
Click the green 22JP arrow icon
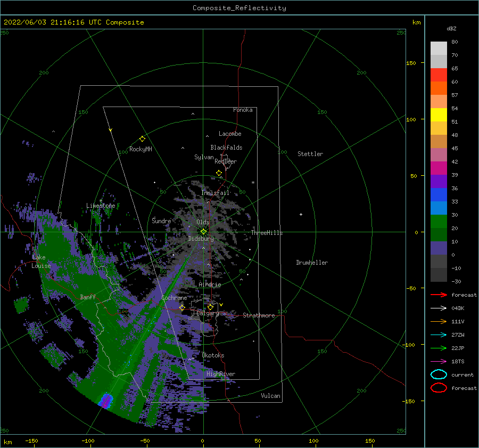click(439, 348)
